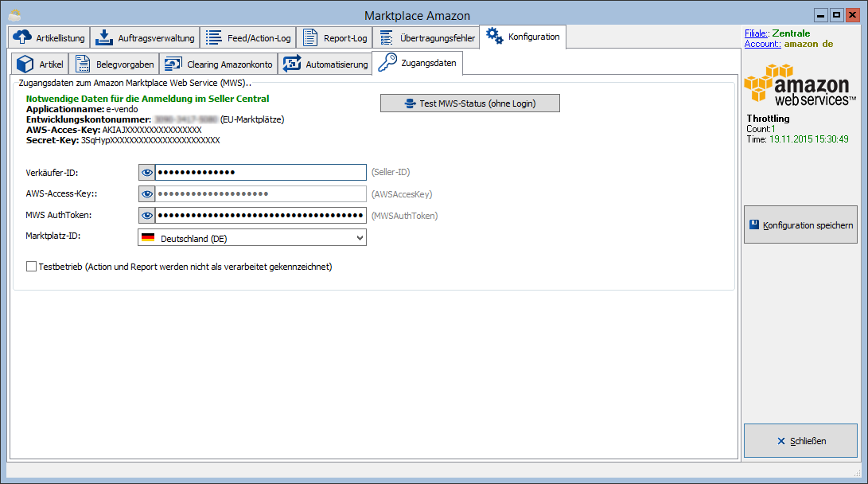868x484 pixels.
Task: Click the German flag icon
Action: coord(148,237)
